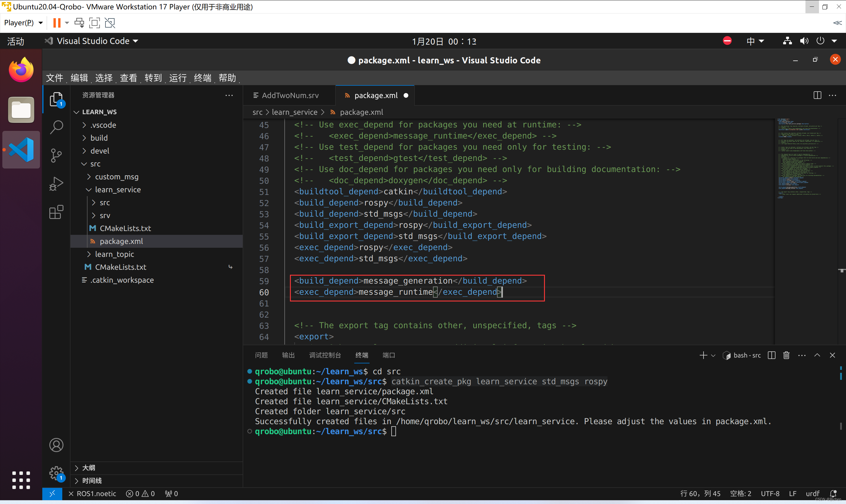846x504 pixels.
Task: Open editor More Actions ellipsis
Action: 832,95
